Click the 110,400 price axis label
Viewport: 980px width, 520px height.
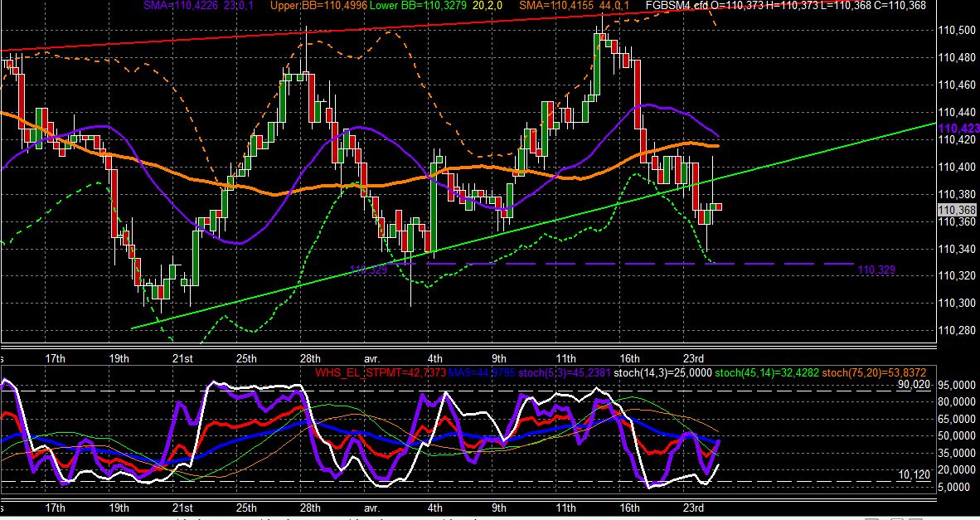click(956, 167)
